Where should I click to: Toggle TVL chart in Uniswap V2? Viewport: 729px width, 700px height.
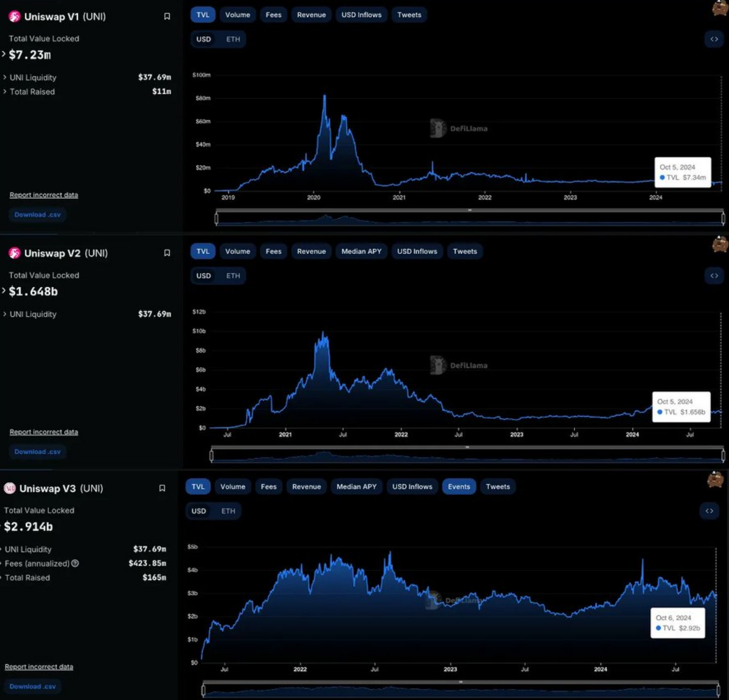tap(203, 252)
